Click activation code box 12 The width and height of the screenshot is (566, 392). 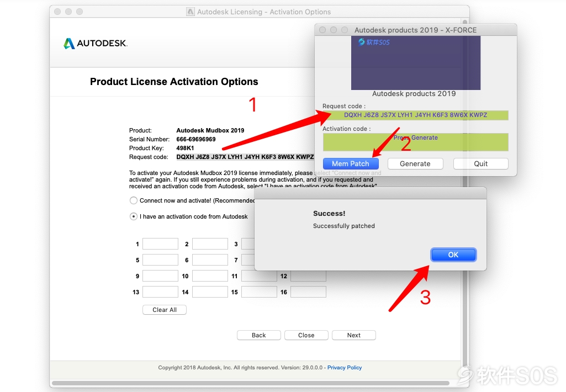(x=309, y=276)
